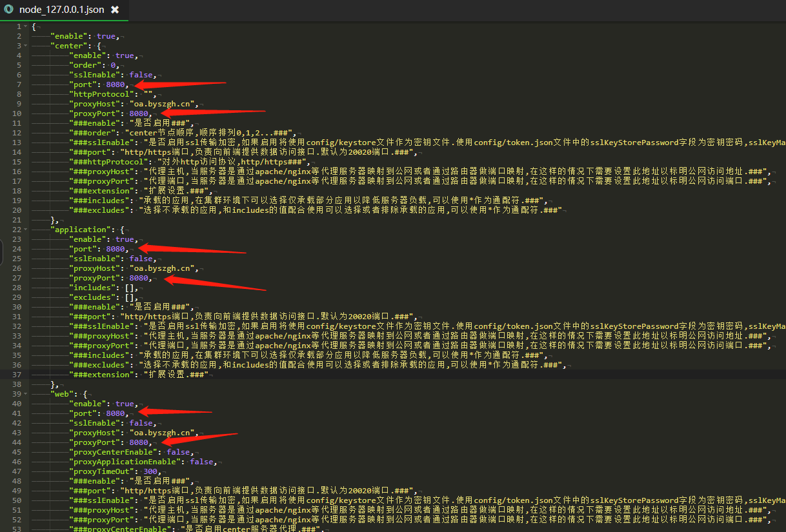Fold the "web" block at line 39

(26, 394)
